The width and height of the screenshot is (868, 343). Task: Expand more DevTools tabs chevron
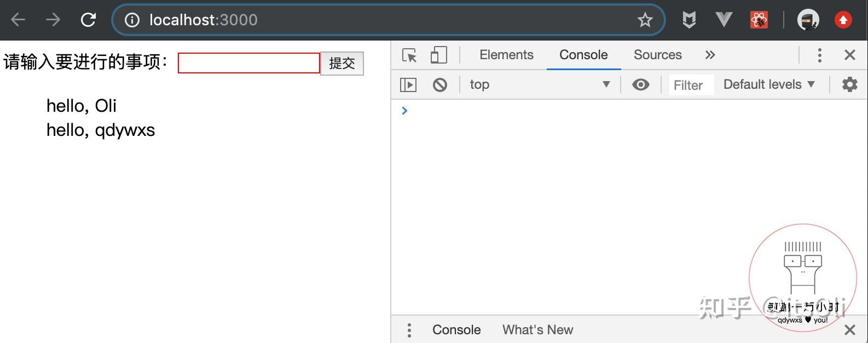(x=710, y=55)
